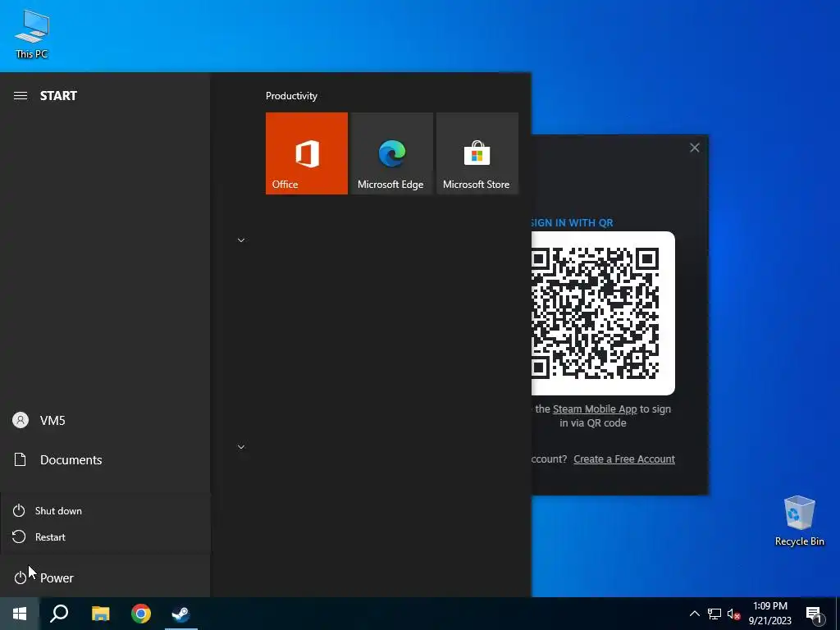
Task: Click the START label heading
Action: pos(58,96)
